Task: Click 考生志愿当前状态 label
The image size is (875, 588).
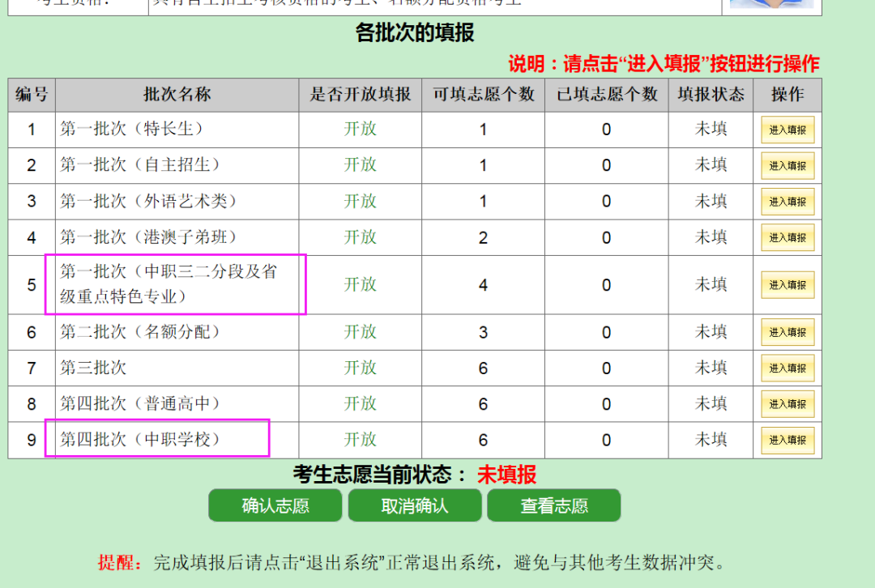Action: [380, 475]
